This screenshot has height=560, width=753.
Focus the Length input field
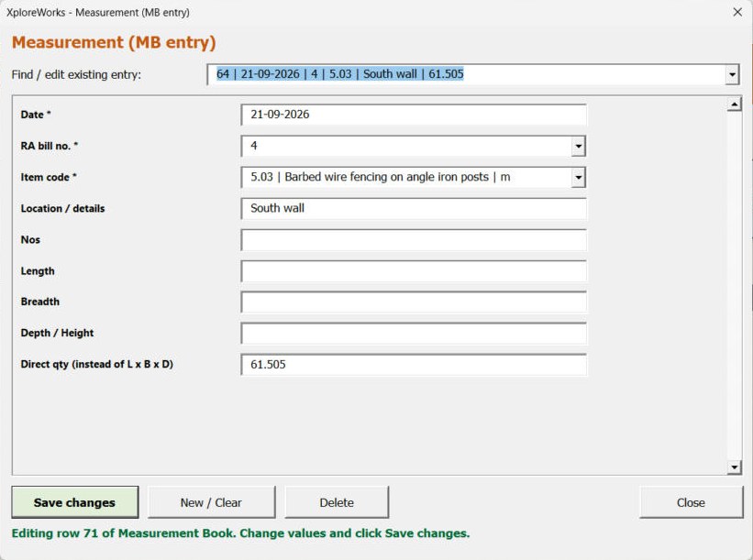point(414,271)
